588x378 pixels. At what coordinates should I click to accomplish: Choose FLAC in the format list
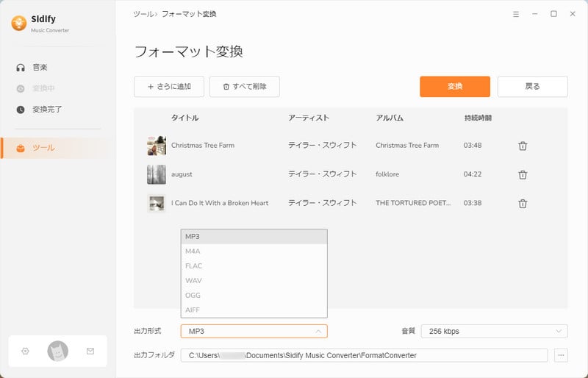tap(254, 266)
